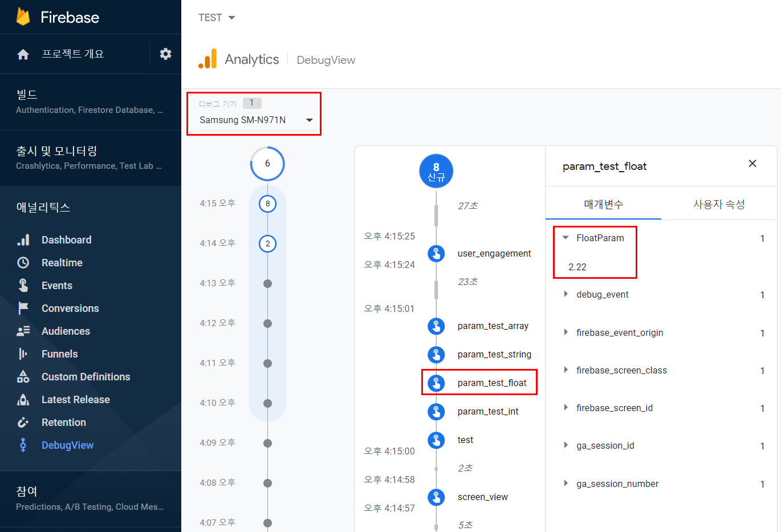The width and height of the screenshot is (781, 532).
Task: Close the param_test_float detail panel
Action: (752, 164)
